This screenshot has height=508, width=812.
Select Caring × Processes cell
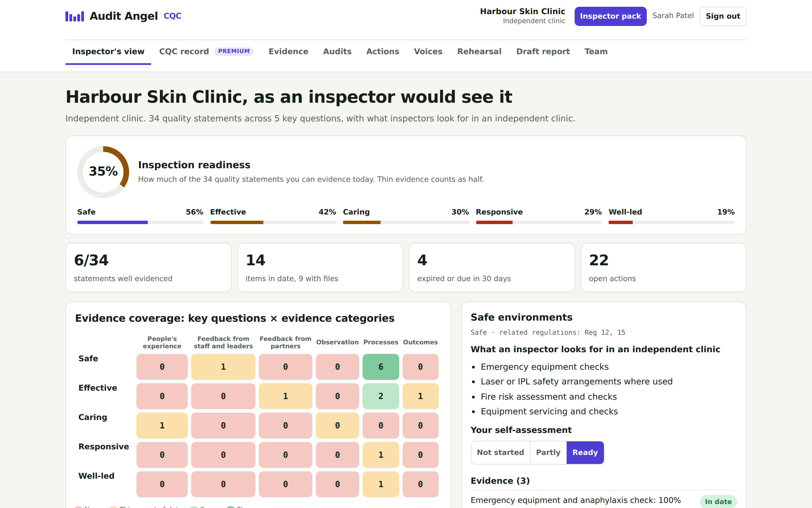coord(381,426)
